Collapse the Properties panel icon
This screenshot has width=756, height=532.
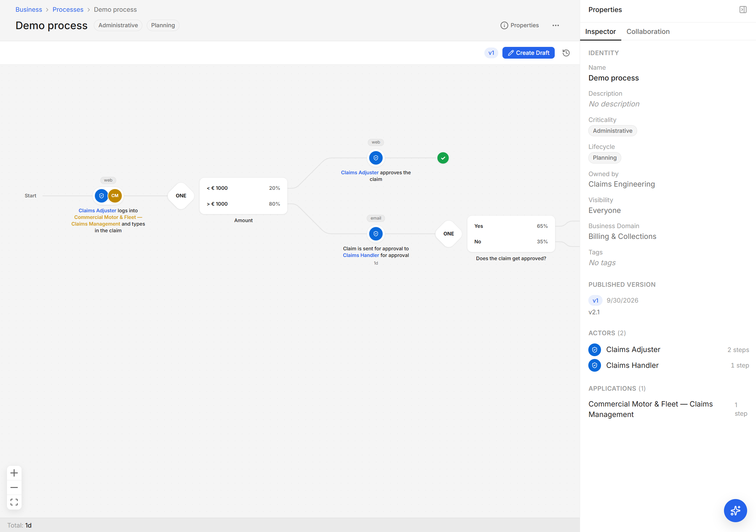click(743, 10)
